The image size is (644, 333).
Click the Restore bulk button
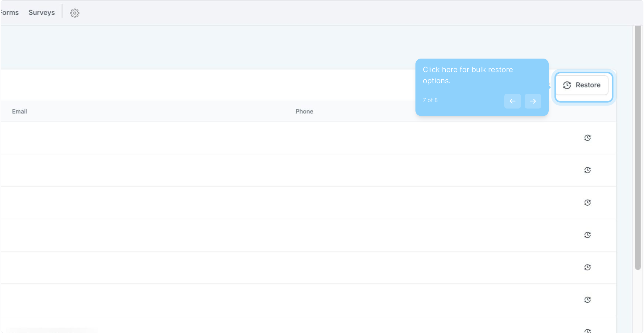click(582, 85)
